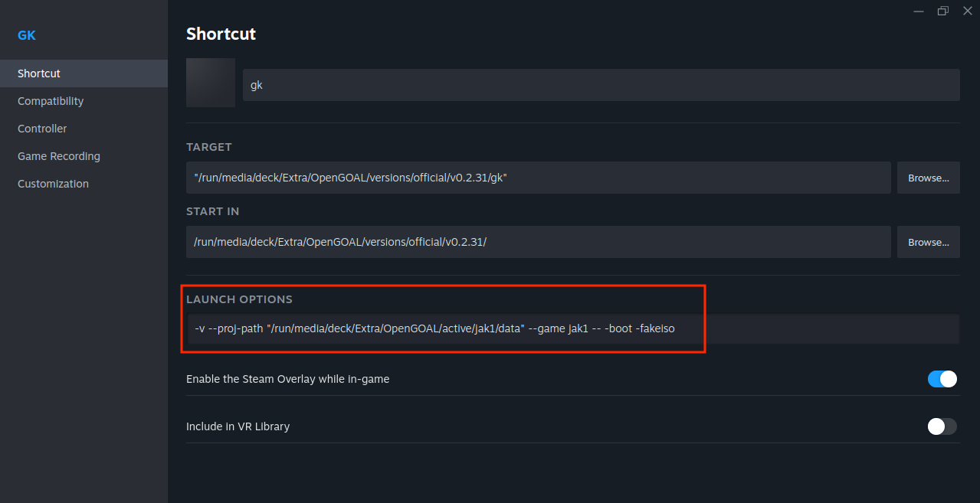Browse for the Start In folder

tap(928, 242)
